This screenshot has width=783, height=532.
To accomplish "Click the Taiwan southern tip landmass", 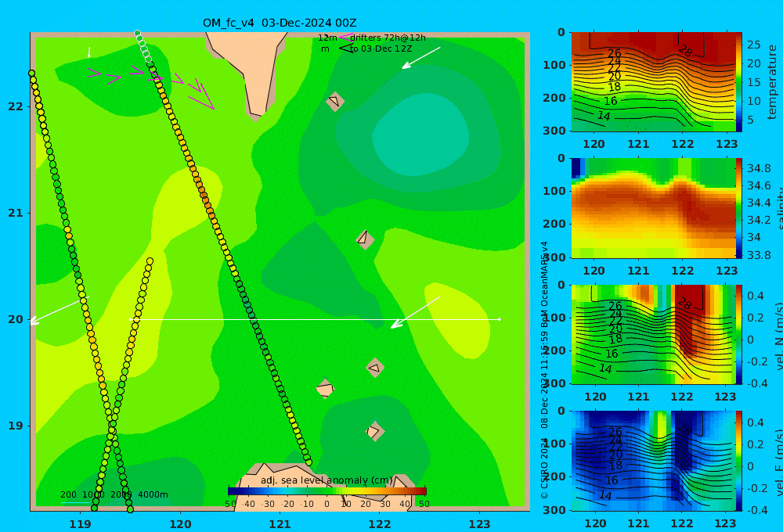I will (250, 70).
